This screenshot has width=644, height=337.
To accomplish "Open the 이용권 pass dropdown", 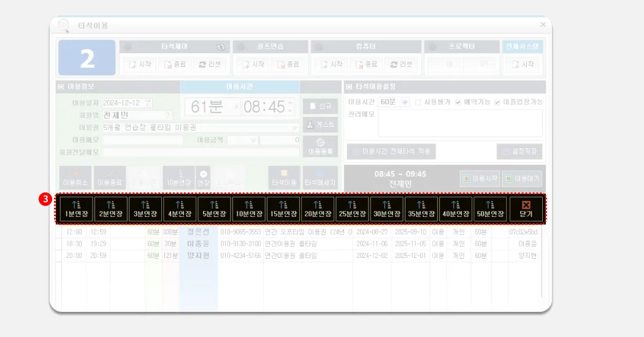I will [295, 127].
